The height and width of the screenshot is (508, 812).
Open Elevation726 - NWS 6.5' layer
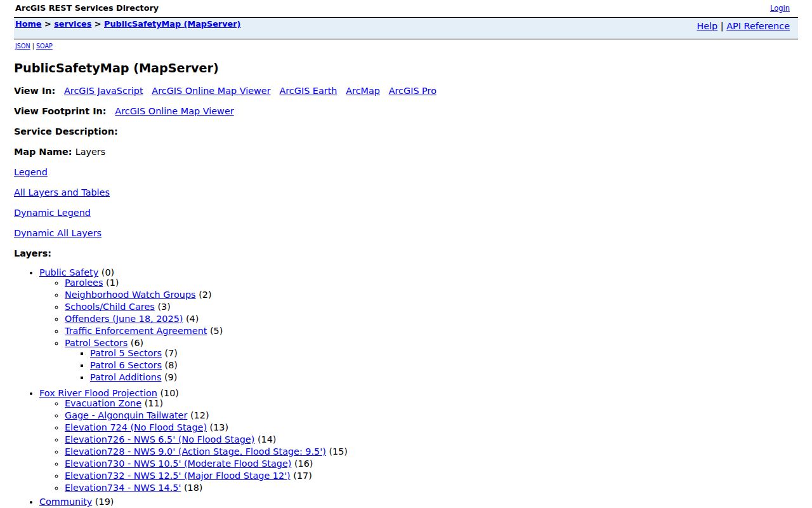[159, 439]
